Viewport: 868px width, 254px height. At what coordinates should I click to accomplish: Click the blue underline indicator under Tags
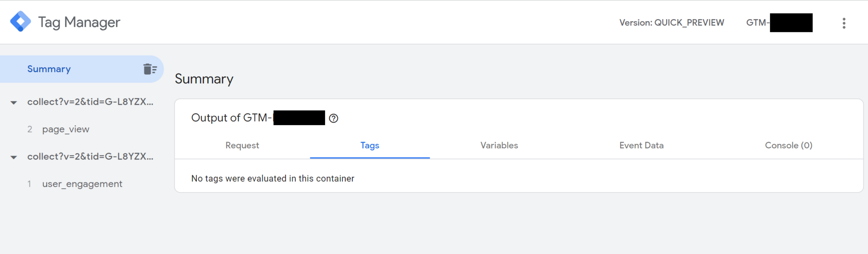(370, 157)
